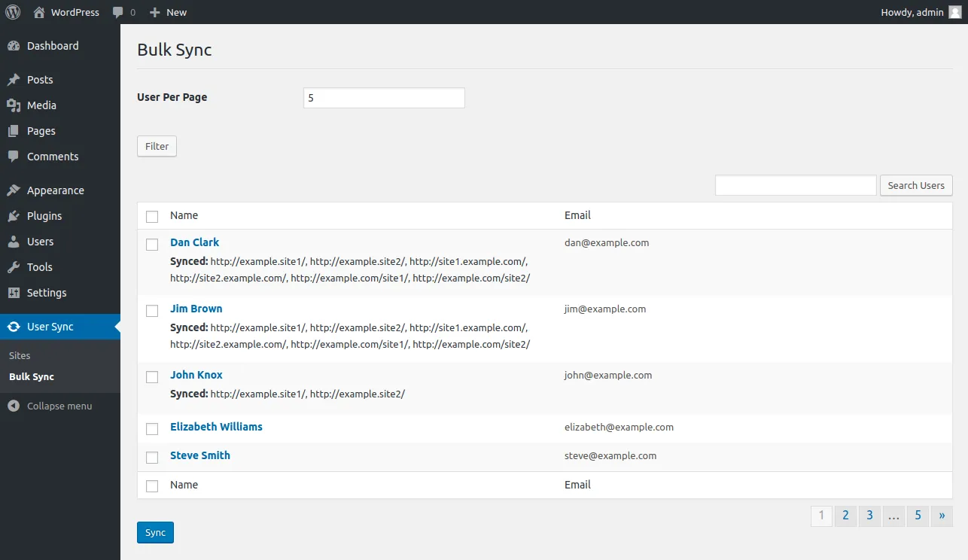This screenshot has width=968, height=560.
Task: Click the Plugins plug icon
Action: click(14, 216)
